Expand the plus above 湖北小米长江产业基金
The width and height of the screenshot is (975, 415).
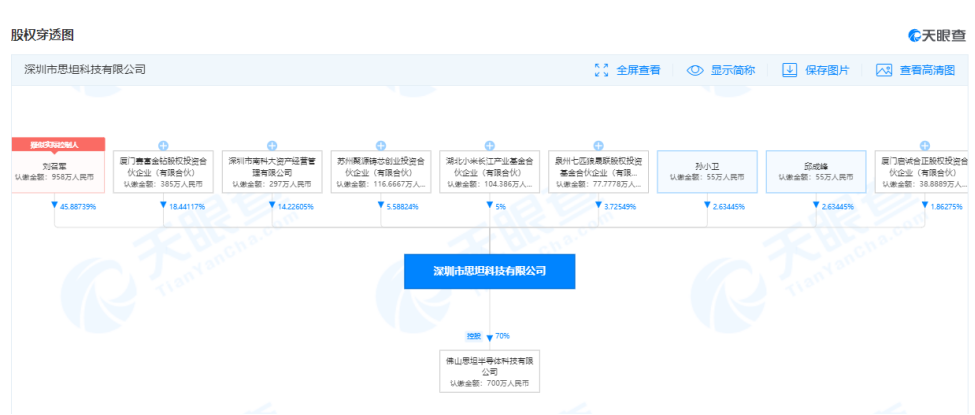(489, 146)
